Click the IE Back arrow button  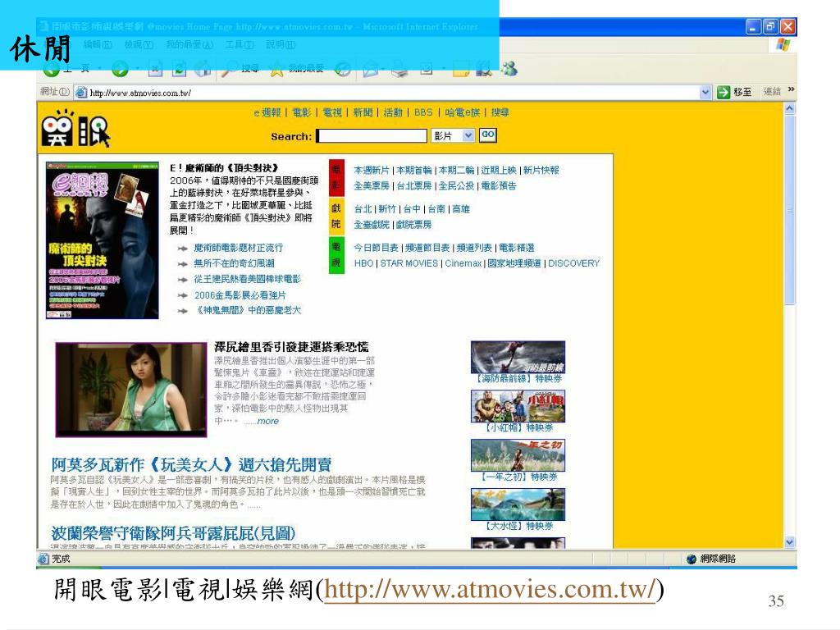point(52,69)
